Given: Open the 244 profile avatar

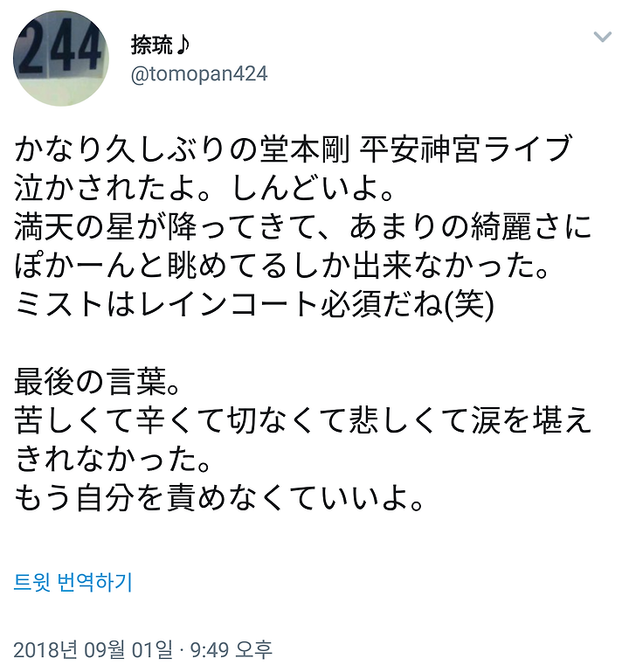Looking at the screenshot, I should tap(61, 59).
